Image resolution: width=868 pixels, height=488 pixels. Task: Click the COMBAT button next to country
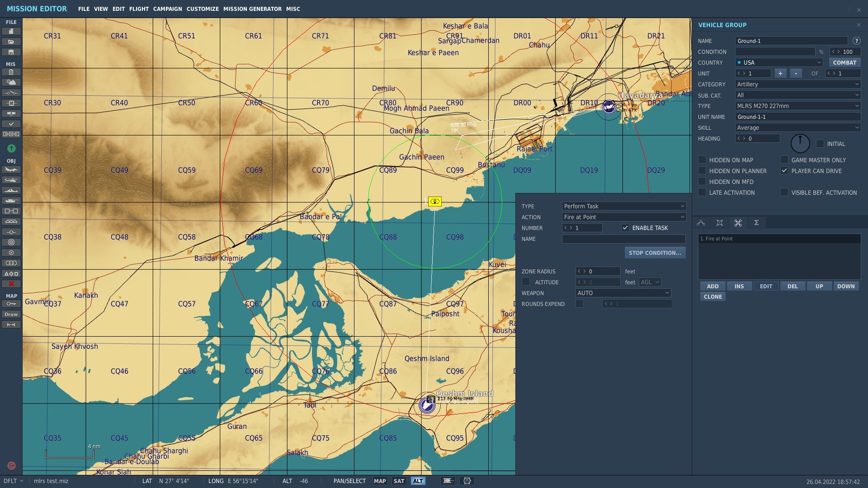(844, 62)
